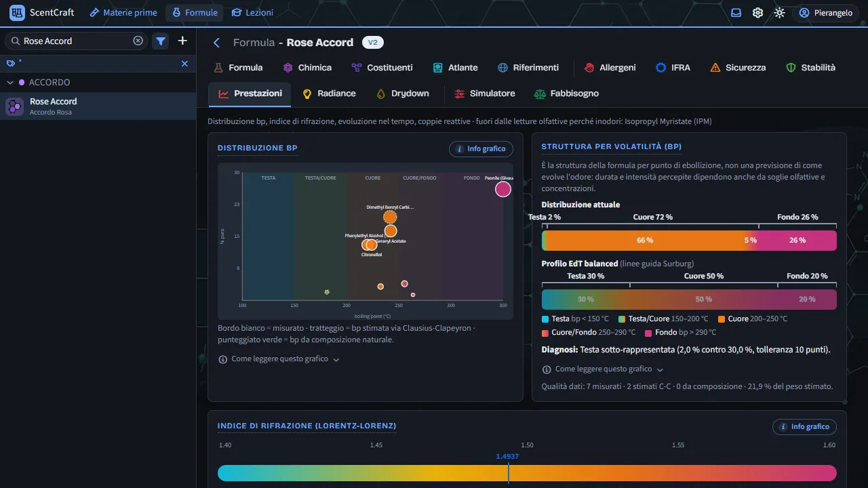Switch to the IFRA tab
The image size is (868, 488).
[673, 68]
